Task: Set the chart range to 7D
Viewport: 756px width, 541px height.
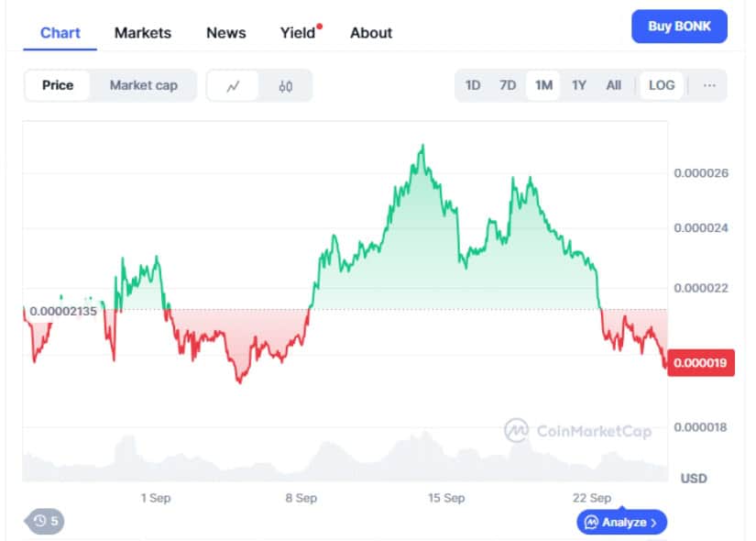Action: (x=508, y=85)
